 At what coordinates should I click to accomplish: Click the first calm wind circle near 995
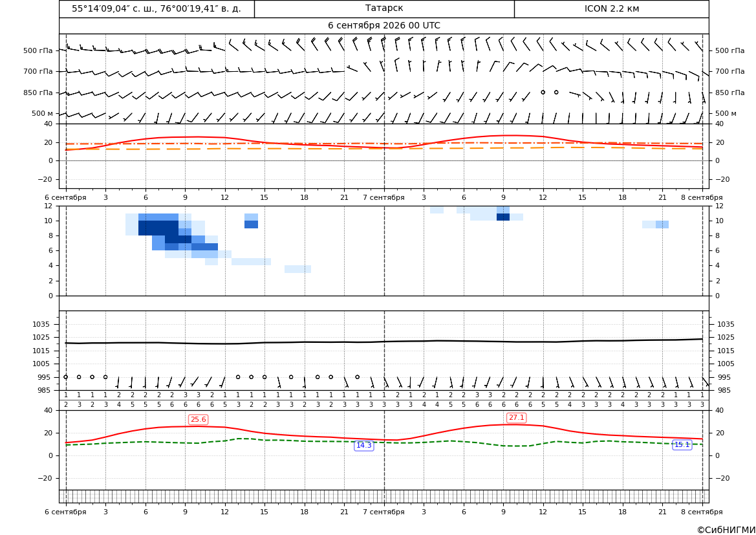click(x=66, y=377)
